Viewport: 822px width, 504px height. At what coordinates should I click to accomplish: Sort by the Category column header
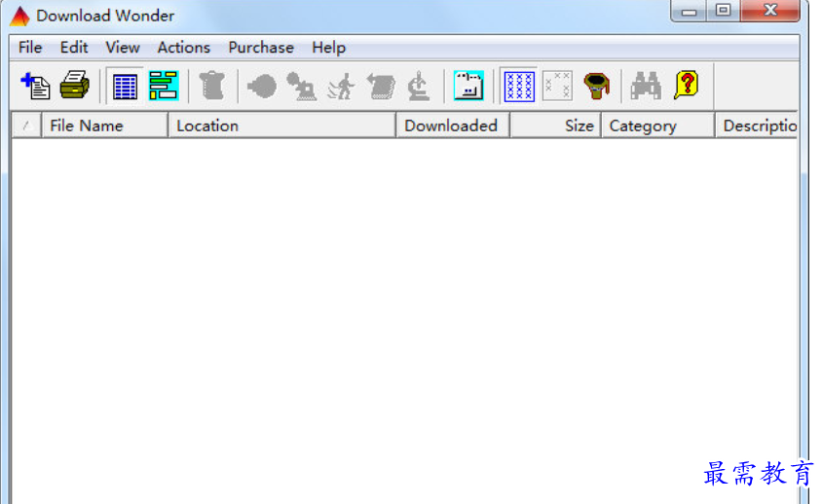coord(658,126)
